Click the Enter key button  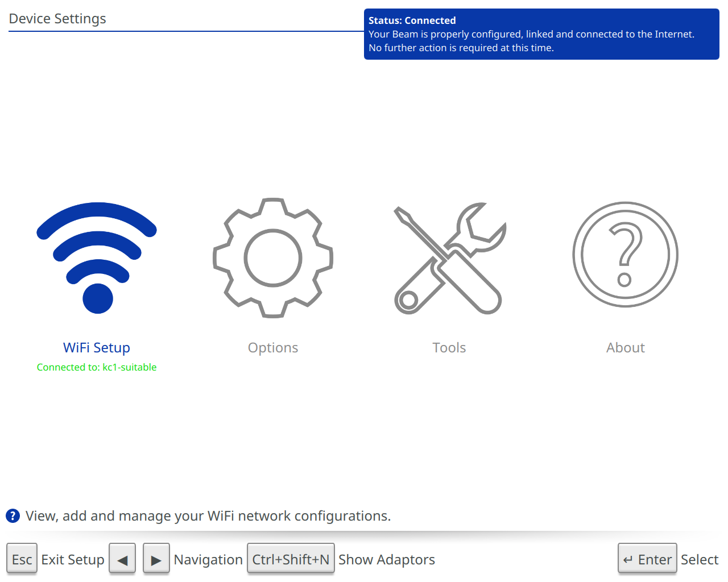click(647, 559)
